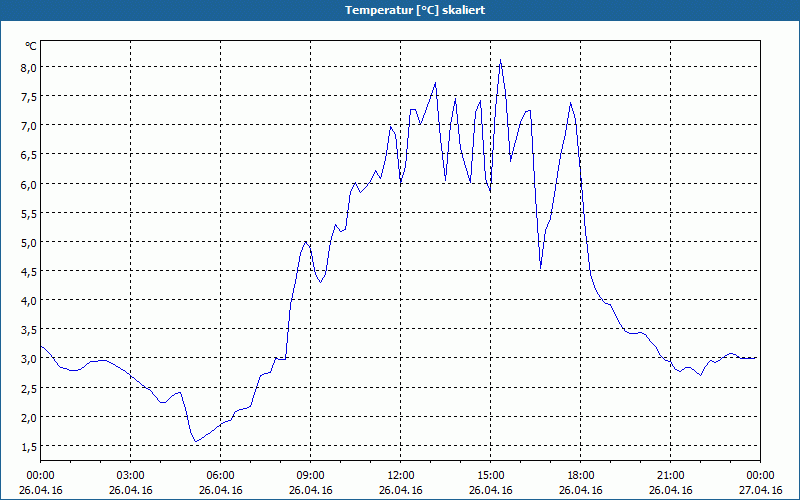Click the 6,0 y-axis label

28,184
